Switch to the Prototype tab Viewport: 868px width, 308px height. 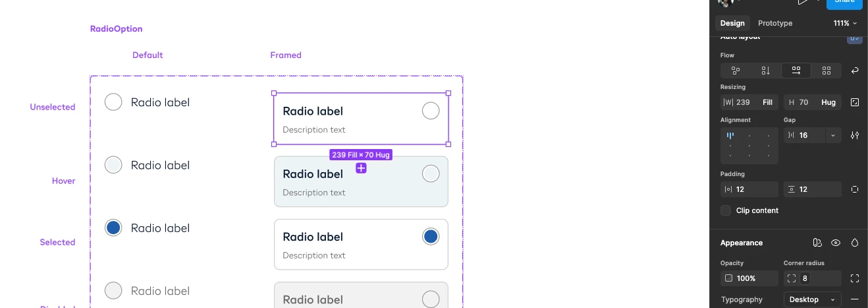pos(775,23)
